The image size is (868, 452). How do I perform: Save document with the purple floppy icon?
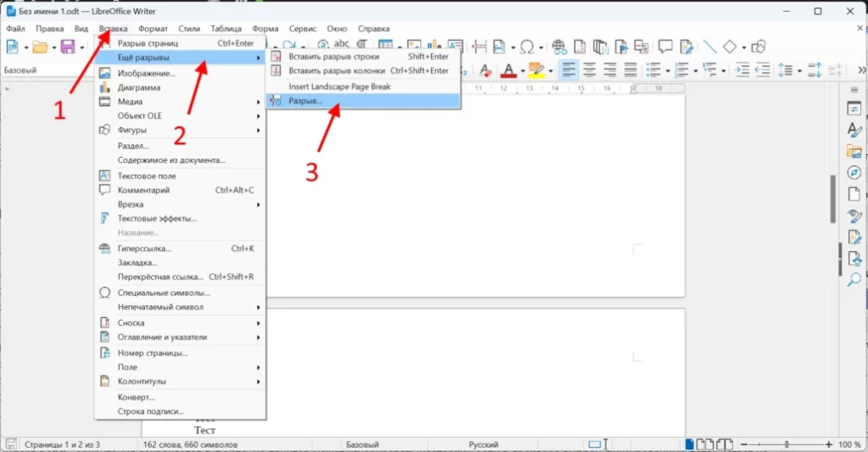[x=68, y=47]
